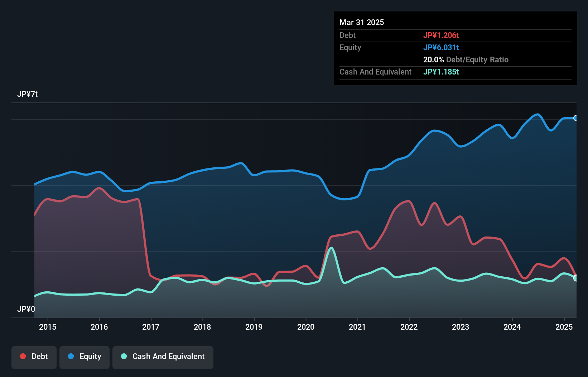This screenshot has width=588, height=377.
Task: Click the JP¥1.185t cash value in tooltip
Action: point(441,72)
